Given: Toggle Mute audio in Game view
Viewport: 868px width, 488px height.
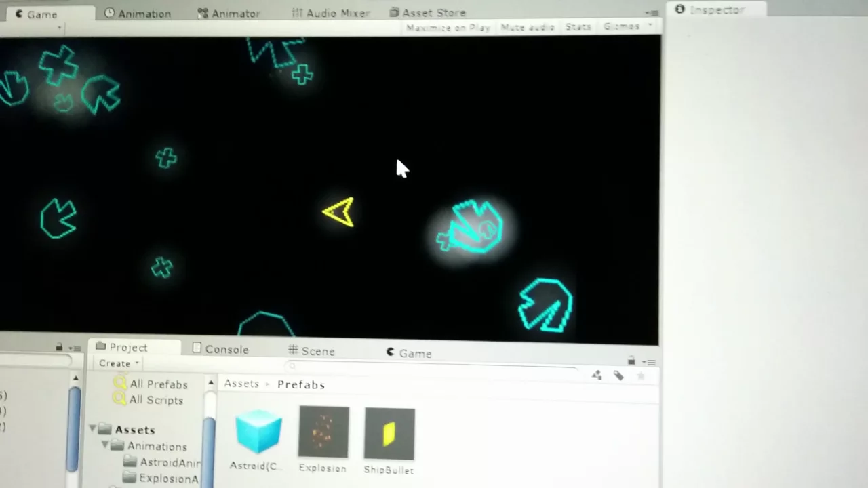Looking at the screenshot, I should [528, 27].
